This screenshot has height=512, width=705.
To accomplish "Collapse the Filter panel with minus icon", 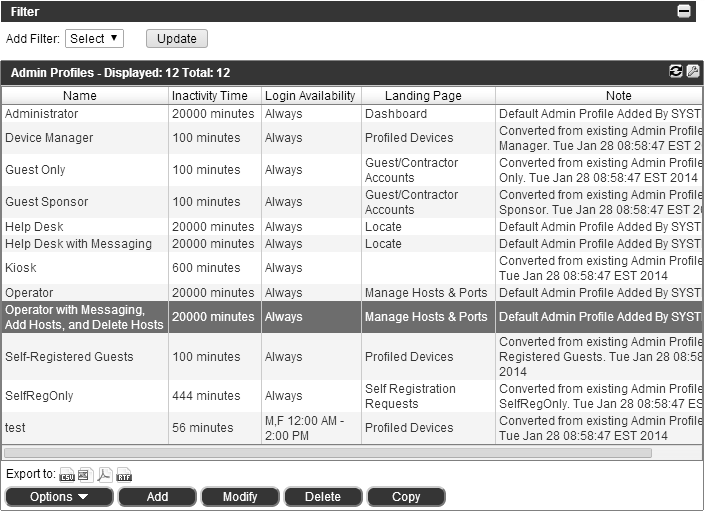I will pos(683,11).
